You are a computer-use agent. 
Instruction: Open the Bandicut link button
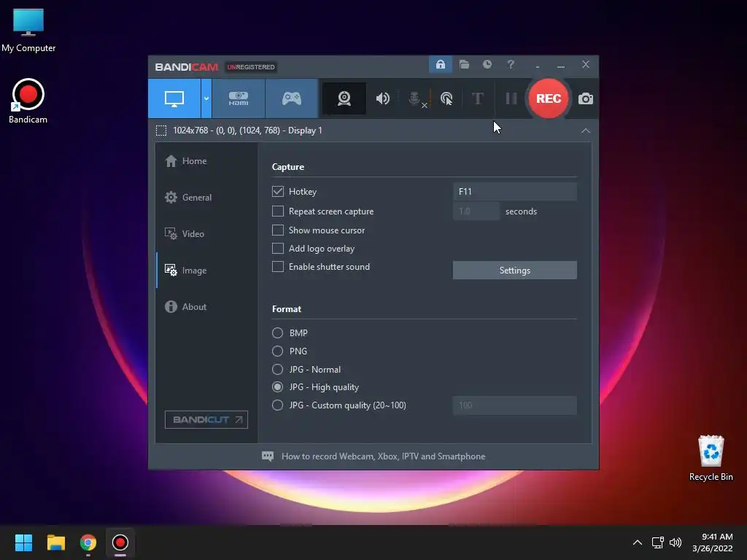206,419
